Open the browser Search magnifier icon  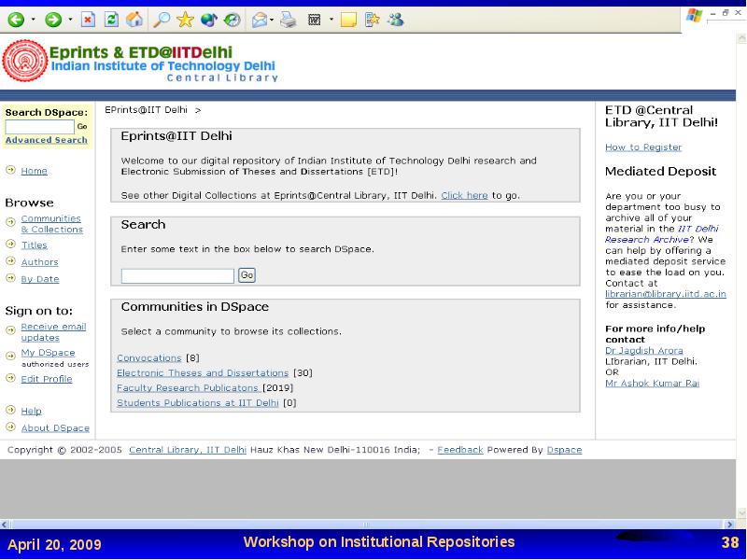click(x=162, y=20)
